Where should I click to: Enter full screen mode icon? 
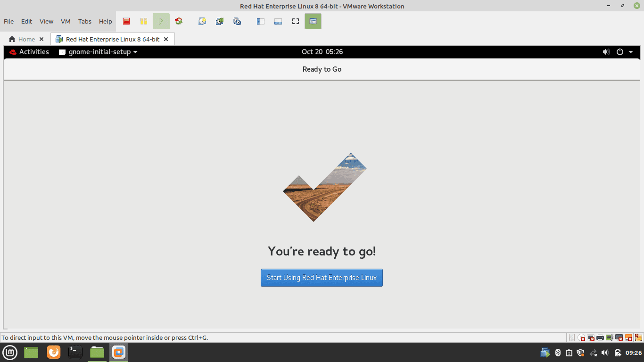(x=296, y=21)
